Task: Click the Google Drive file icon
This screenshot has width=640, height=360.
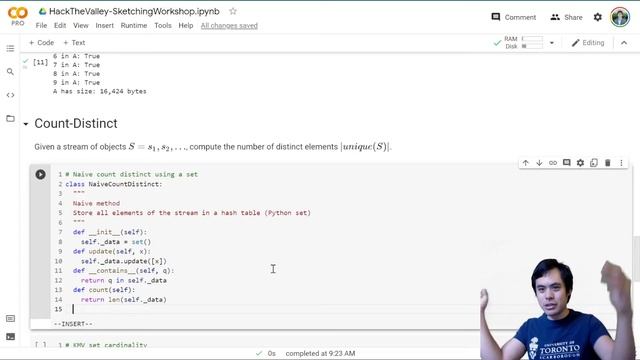Action: (42, 11)
